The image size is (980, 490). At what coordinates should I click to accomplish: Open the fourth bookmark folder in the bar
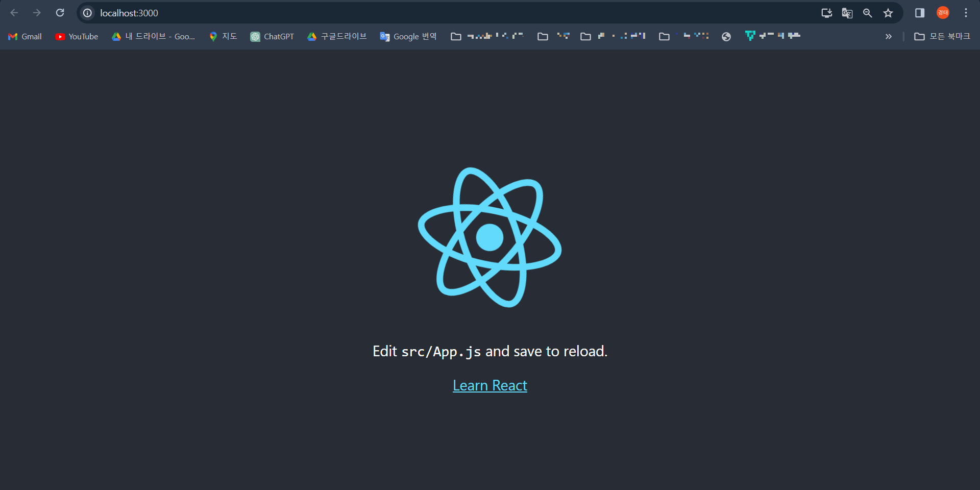pos(684,36)
